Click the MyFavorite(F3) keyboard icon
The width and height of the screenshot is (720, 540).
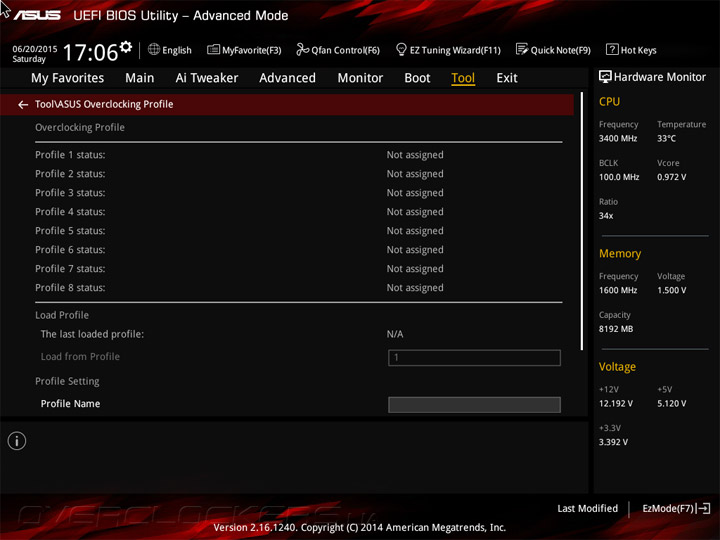tap(213, 50)
